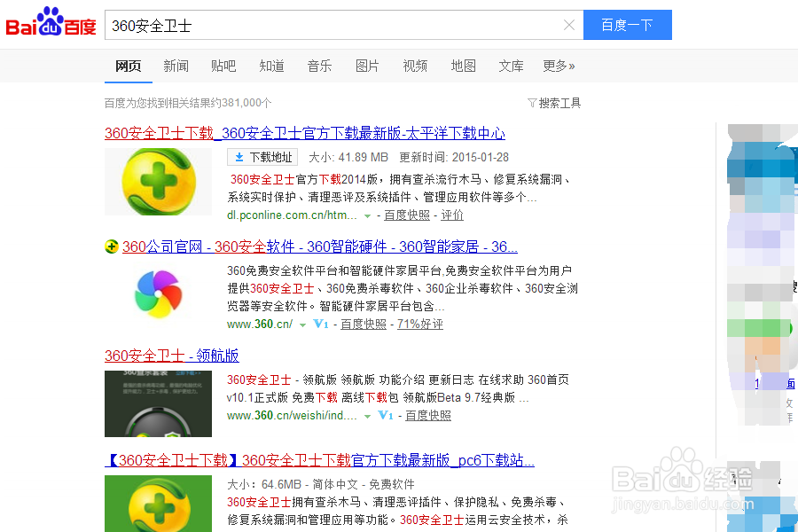The image size is (798, 532).
Task: Click the 评价 link
Action: pos(452,215)
